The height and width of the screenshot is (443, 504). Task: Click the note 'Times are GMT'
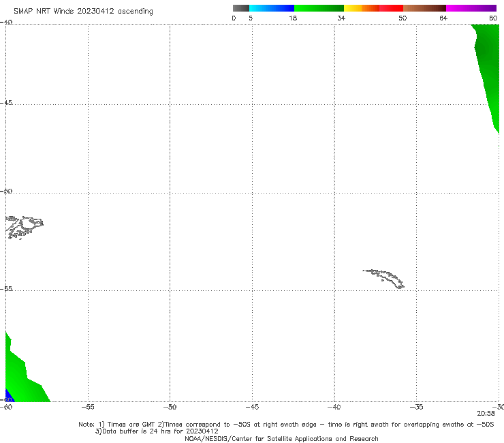click(131, 425)
